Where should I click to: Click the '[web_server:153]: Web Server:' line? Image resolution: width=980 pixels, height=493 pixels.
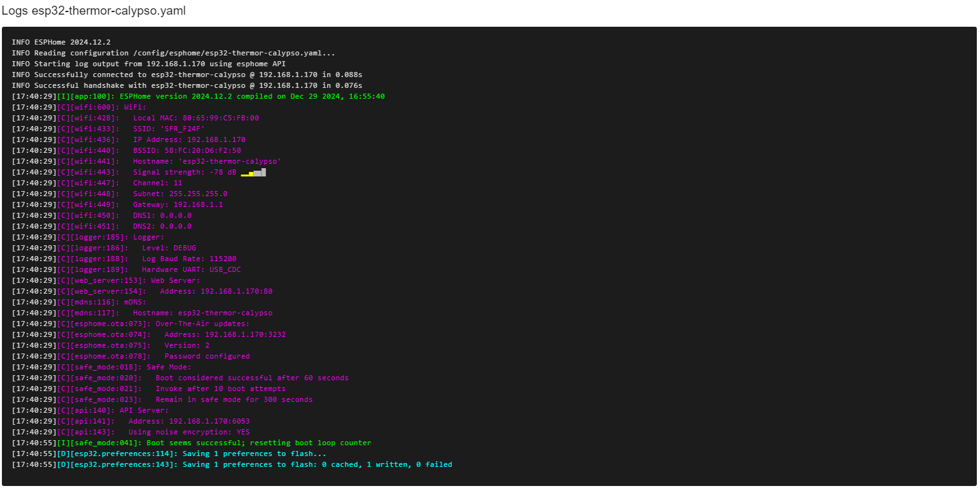point(106,280)
